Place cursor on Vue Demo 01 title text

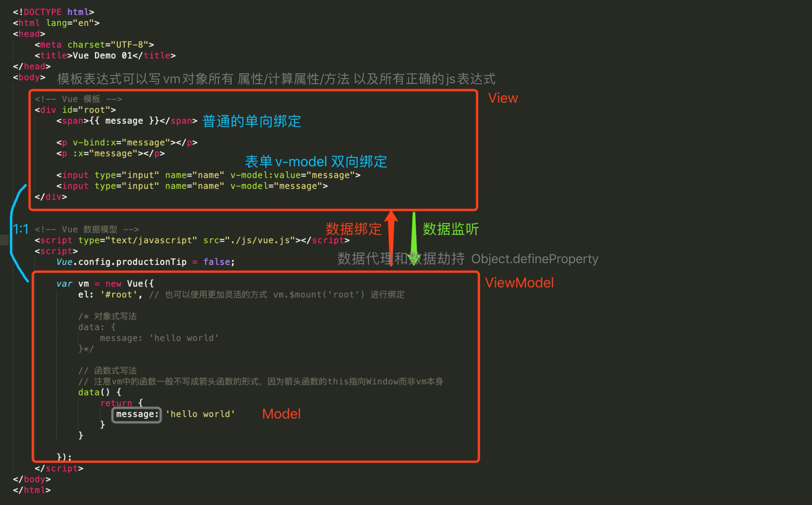pyautogui.click(x=102, y=56)
